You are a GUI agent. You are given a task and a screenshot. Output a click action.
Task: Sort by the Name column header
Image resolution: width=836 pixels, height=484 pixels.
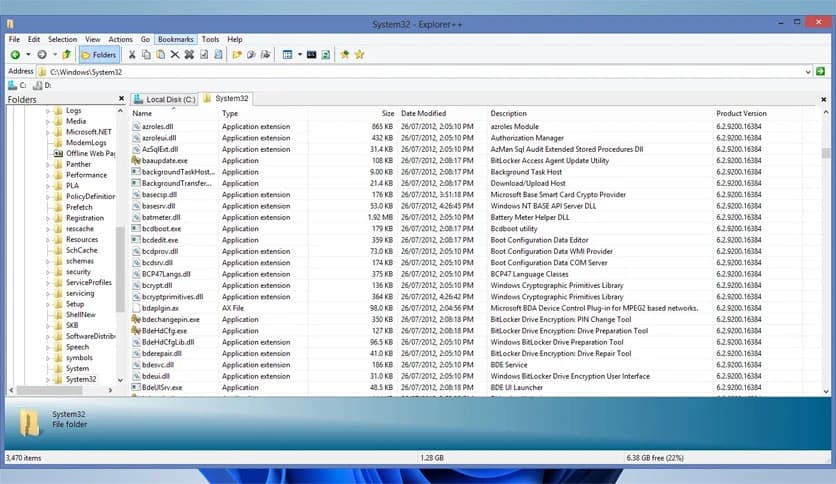(x=174, y=114)
